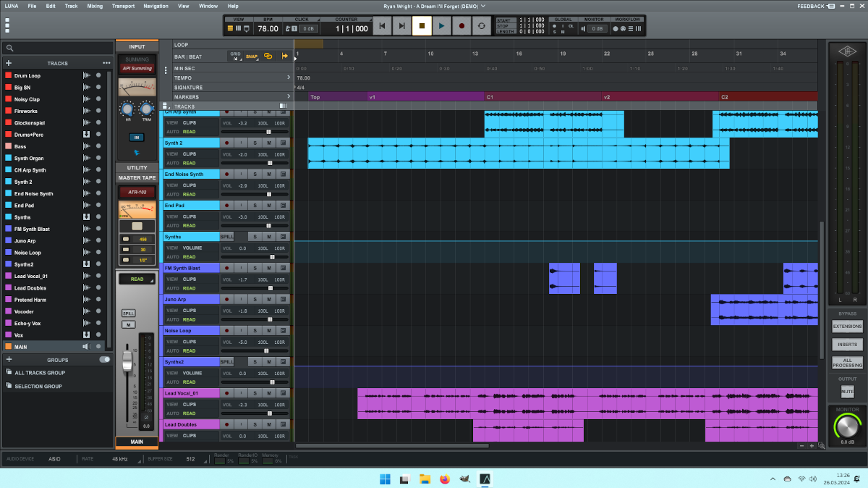This screenshot has height=488, width=868.
Task: Open the VIEW selector CLIPS on Synth 2
Action: pos(190,154)
